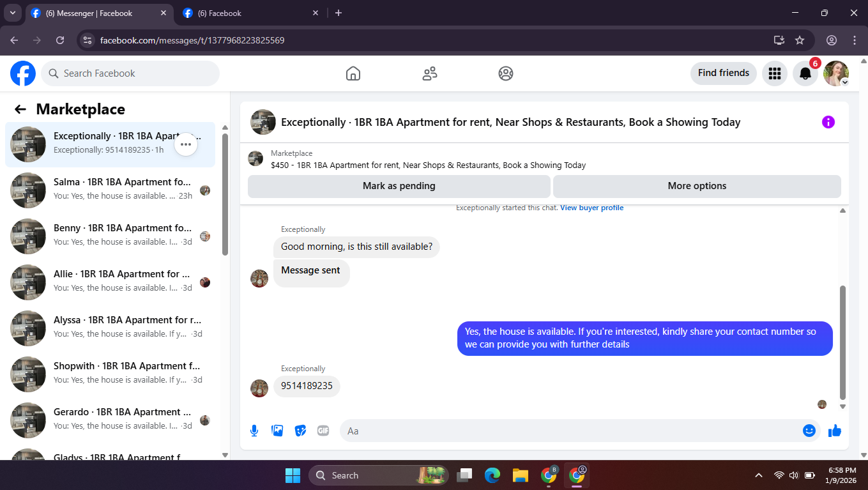Click the conversation list scrollbar

click(x=225, y=194)
